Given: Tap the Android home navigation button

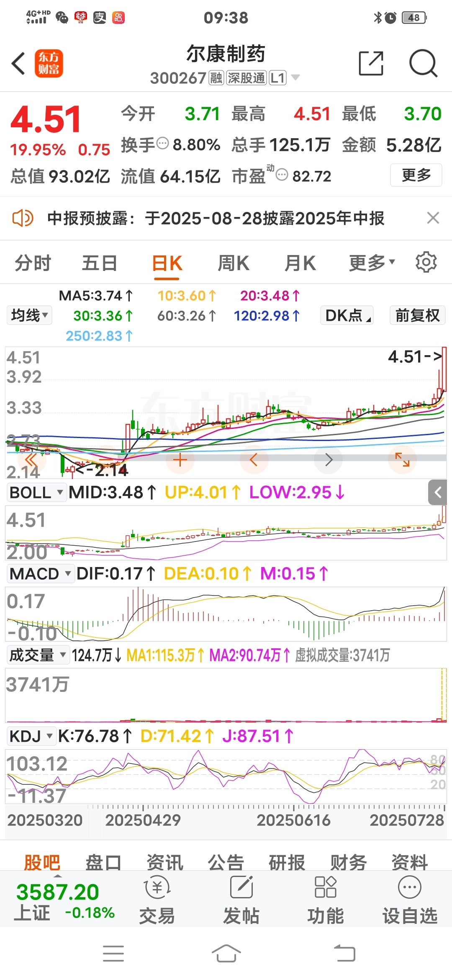Looking at the screenshot, I should 226,954.
